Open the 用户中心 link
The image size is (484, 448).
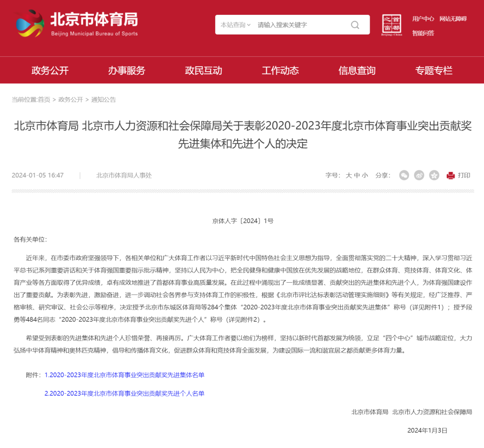tap(423, 19)
